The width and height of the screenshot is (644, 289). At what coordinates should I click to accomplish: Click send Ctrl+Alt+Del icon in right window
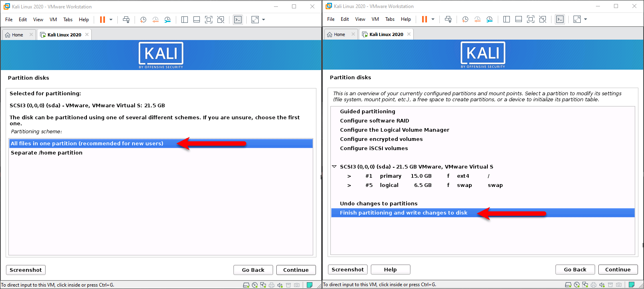(x=448, y=19)
